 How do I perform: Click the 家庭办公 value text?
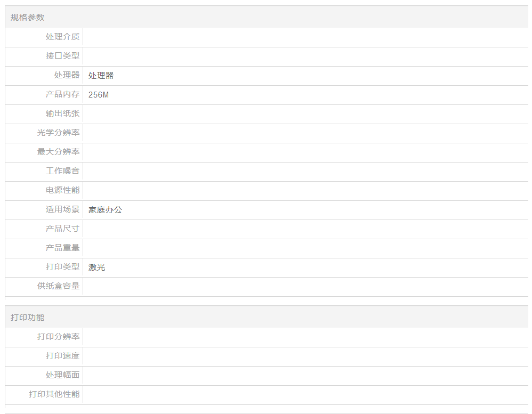click(105, 210)
